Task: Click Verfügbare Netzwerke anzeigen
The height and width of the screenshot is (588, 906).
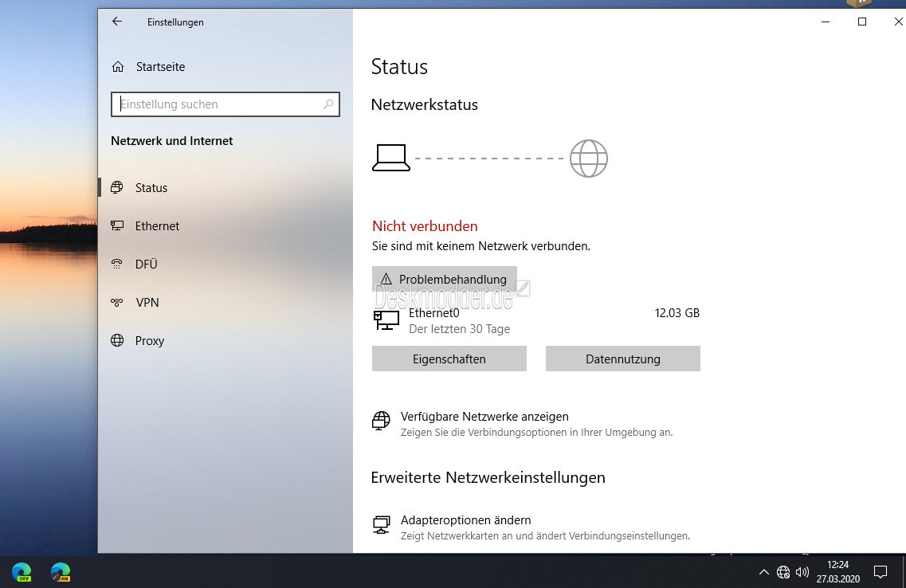Action: (484, 417)
